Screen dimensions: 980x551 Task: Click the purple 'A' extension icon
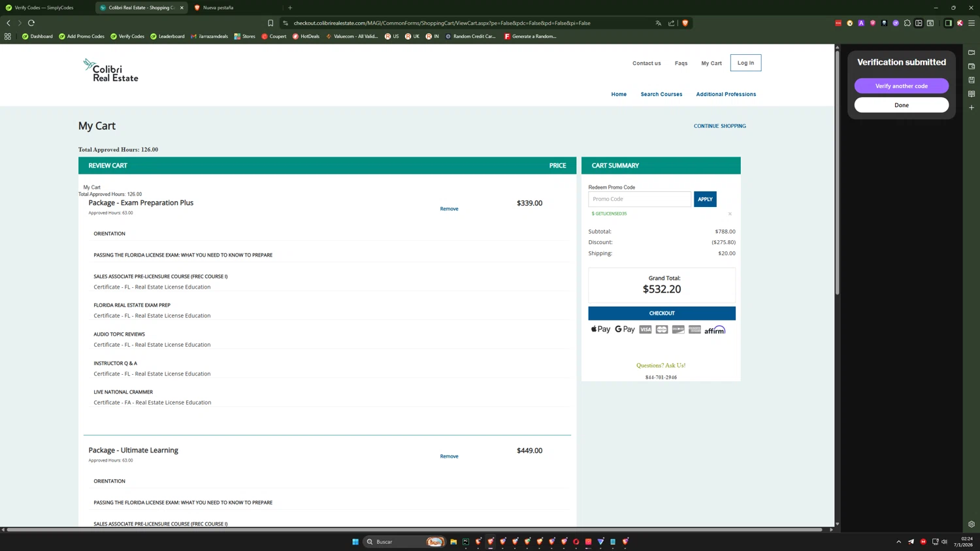point(861,23)
